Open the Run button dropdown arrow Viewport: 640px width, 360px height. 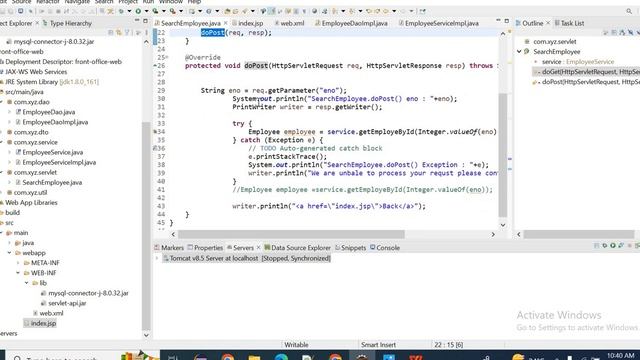coord(146,11)
